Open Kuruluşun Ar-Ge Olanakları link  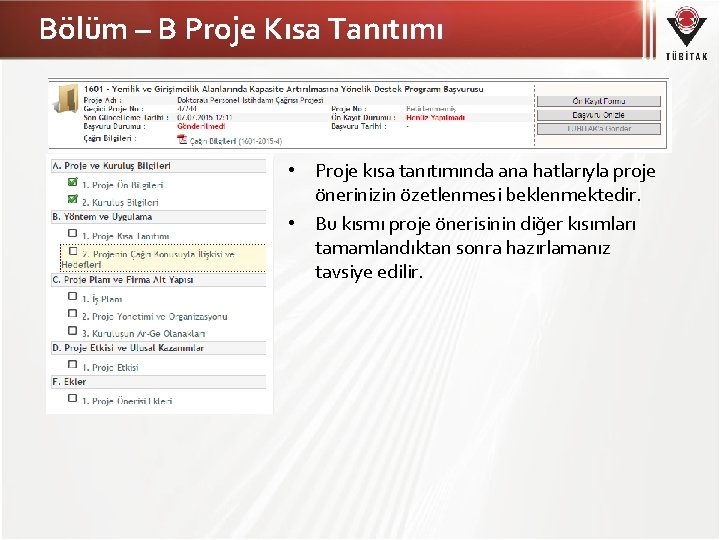click(x=144, y=333)
